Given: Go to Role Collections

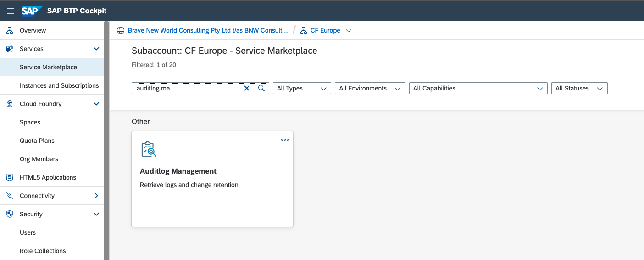Looking at the screenshot, I should pos(43,251).
